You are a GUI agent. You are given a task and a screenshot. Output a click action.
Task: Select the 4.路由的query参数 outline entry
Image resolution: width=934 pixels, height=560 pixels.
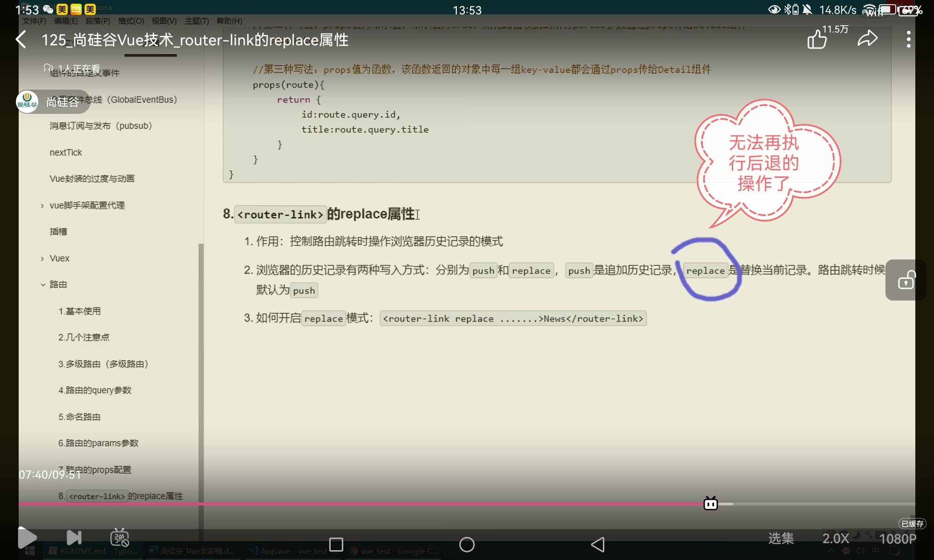click(x=95, y=390)
